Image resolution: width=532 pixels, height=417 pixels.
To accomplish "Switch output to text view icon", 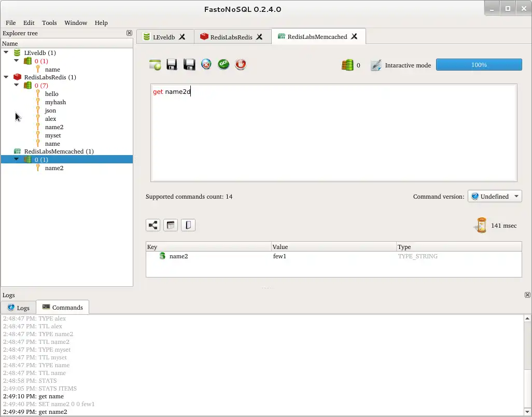I will pos(188,225).
